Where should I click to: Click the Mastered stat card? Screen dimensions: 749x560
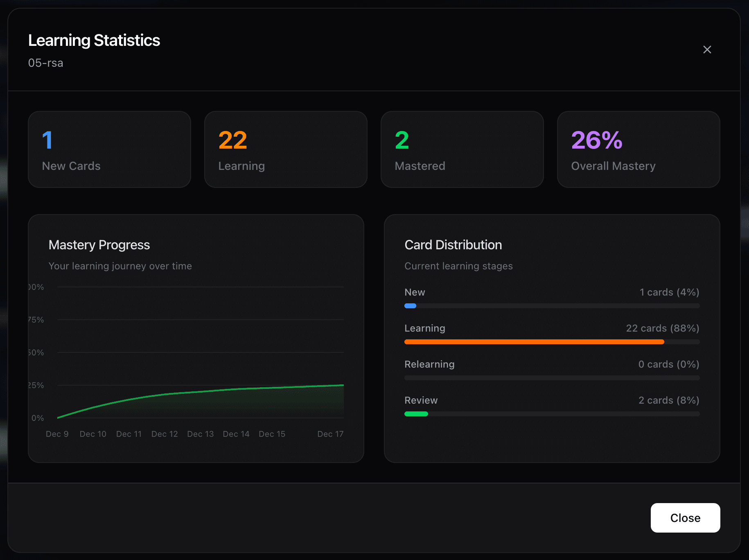point(462,149)
